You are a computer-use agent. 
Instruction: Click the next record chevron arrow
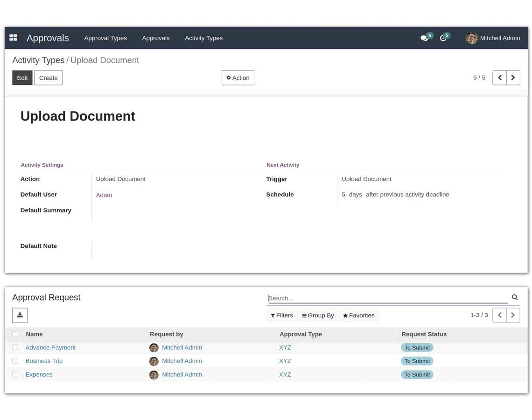(513, 77)
